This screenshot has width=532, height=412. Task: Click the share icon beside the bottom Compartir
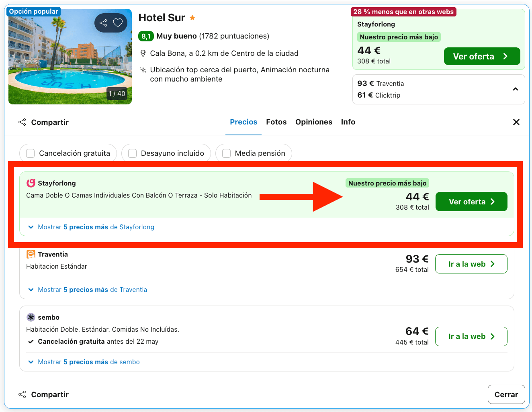tap(22, 394)
